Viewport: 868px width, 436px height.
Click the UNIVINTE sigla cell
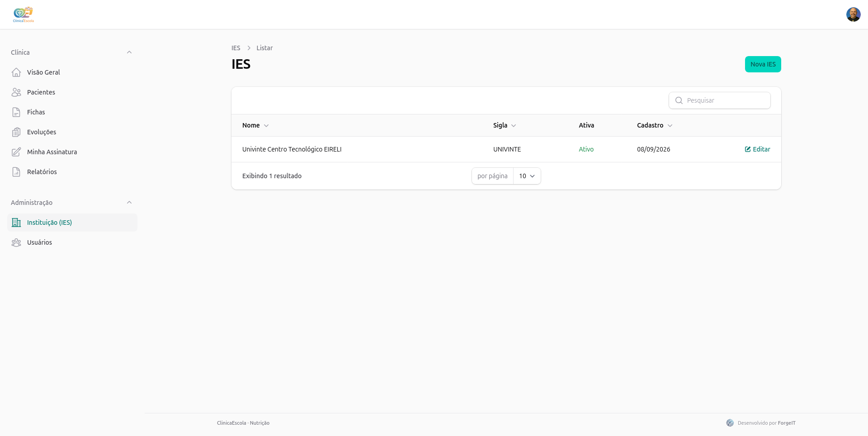[507, 149]
